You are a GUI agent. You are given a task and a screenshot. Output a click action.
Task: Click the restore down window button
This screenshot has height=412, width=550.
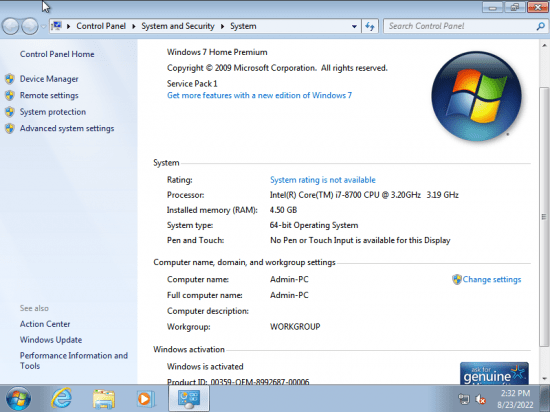515,7
